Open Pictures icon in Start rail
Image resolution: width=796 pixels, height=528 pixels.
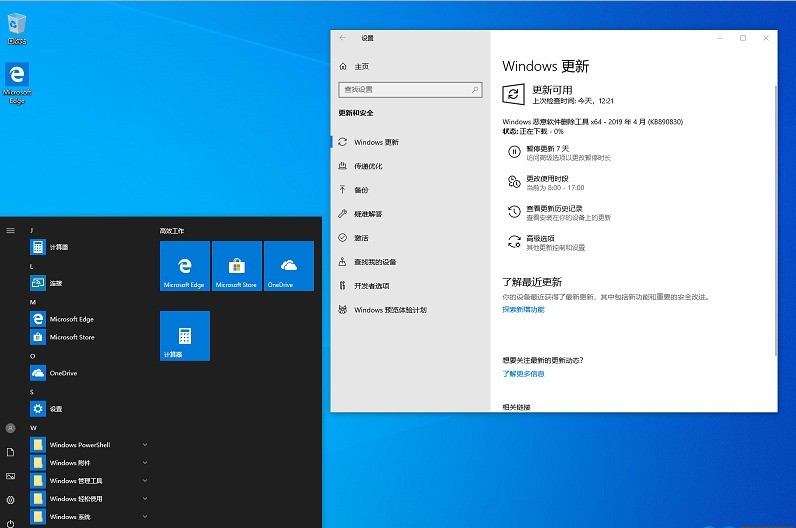pyautogui.click(x=10, y=476)
